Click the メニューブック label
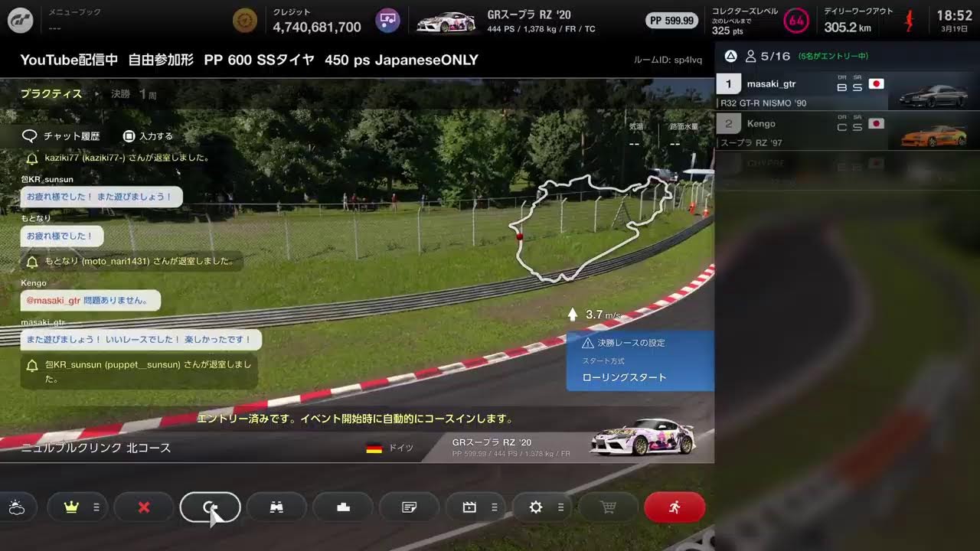The height and width of the screenshot is (551, 980). 74,12
